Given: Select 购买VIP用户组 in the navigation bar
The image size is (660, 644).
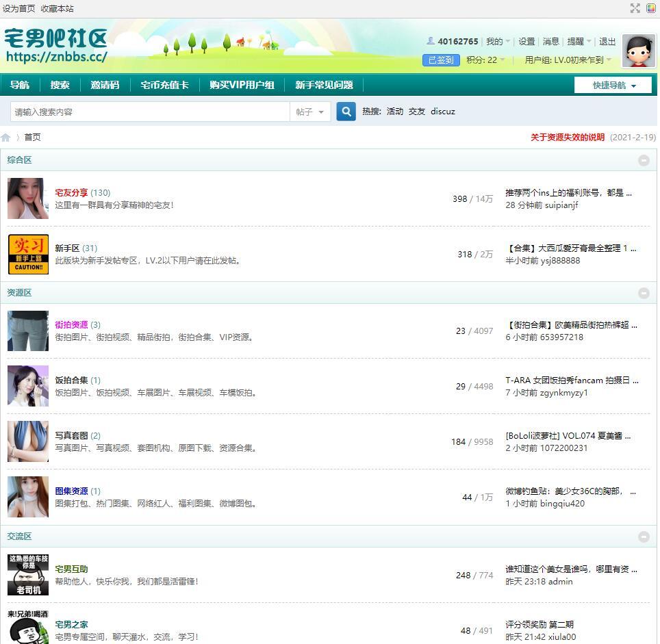Looking at the screenshot, I should (x=242, y=86).
